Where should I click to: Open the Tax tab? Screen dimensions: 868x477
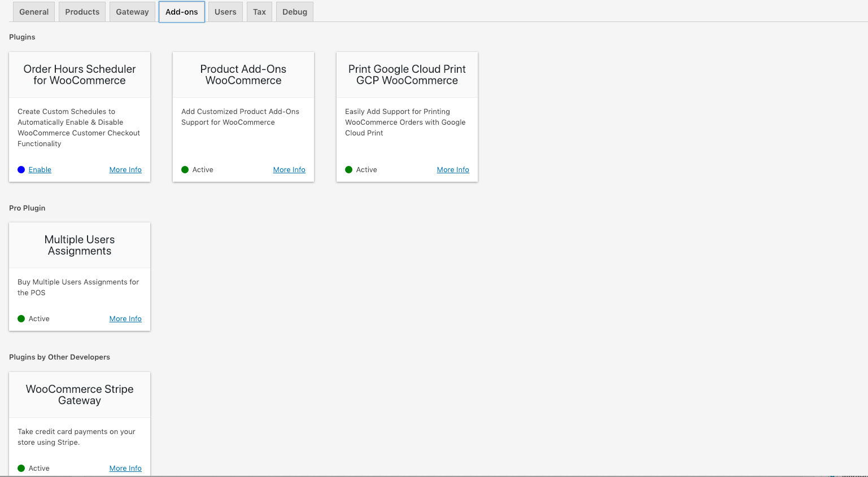259,12
